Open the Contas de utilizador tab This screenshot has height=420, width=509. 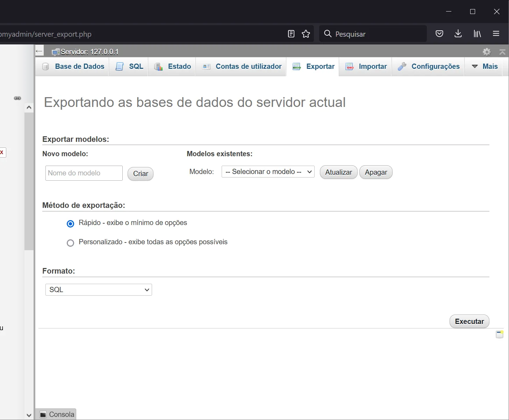(241, 66)
